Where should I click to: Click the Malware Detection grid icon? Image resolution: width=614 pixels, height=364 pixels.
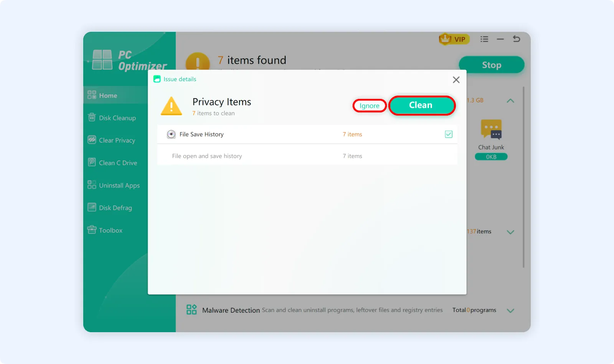point(191,310)
